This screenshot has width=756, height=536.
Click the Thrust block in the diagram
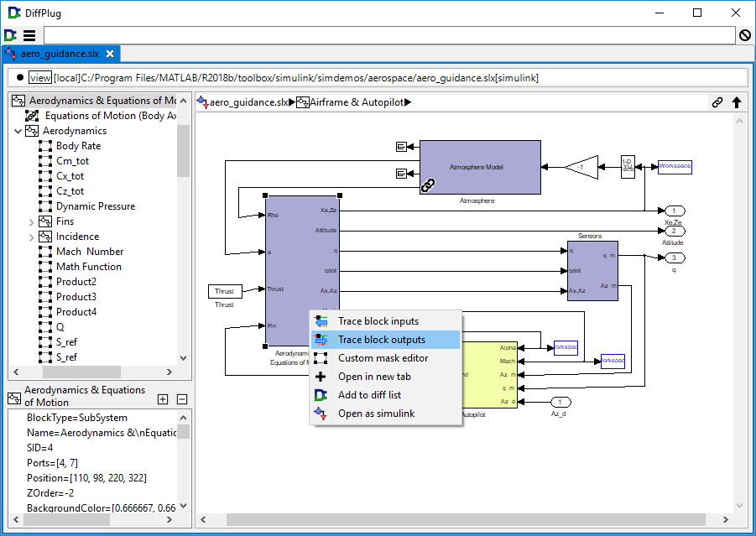(224, 291)
